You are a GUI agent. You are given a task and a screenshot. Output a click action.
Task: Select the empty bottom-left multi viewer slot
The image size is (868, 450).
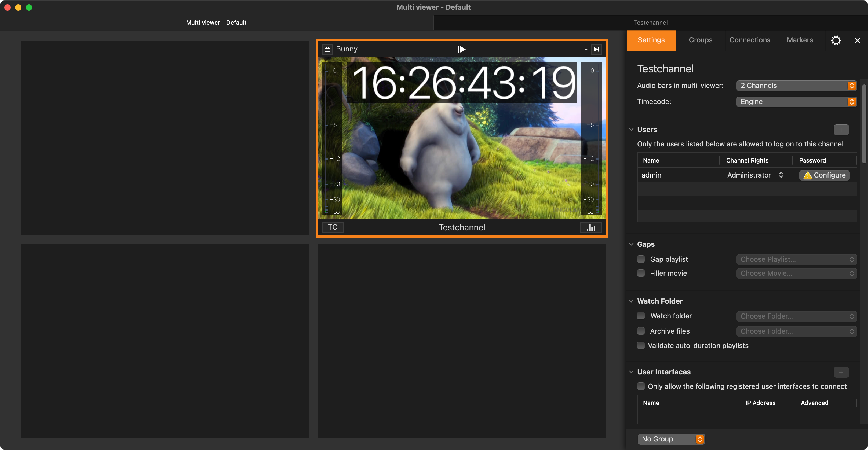(165, 341)
